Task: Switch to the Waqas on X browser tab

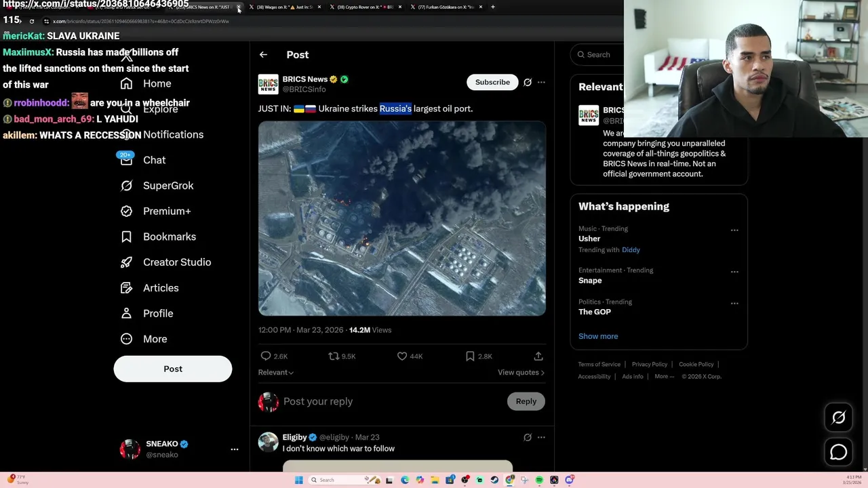Action: [285, 7]
